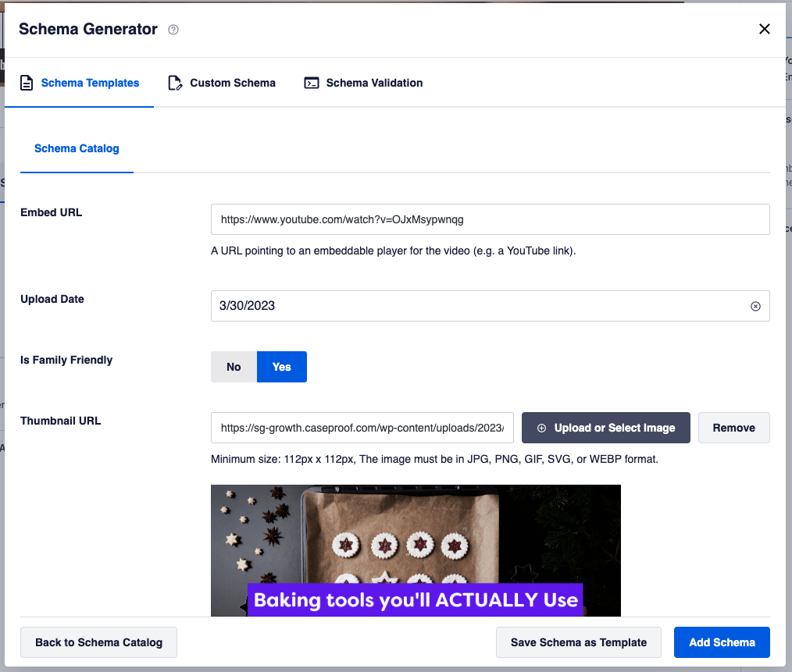Select the Schema Catalog sub-tab
This screenshot has width=792, height=672.
(x=77, y=148)
